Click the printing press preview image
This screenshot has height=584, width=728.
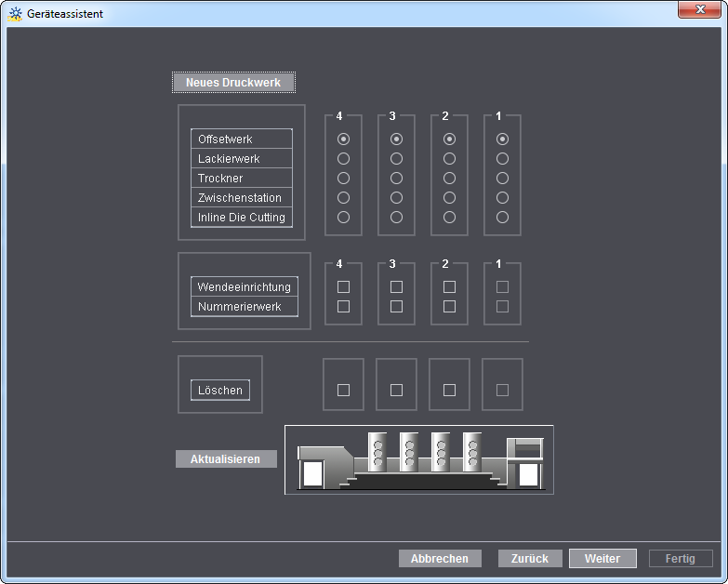point(419,459)
